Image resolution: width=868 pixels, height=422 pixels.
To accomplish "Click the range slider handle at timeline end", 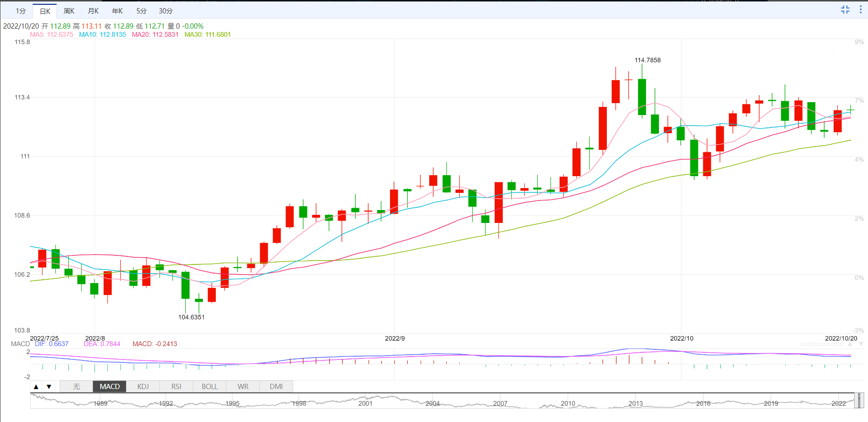I will tap(858, 401).
